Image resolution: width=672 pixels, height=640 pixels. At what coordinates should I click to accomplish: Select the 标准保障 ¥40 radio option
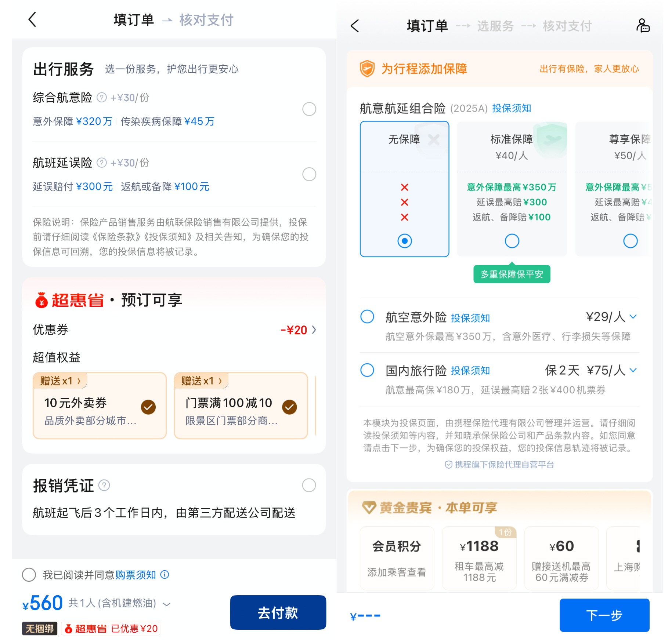pyautogui.click(x=512, y=241)
